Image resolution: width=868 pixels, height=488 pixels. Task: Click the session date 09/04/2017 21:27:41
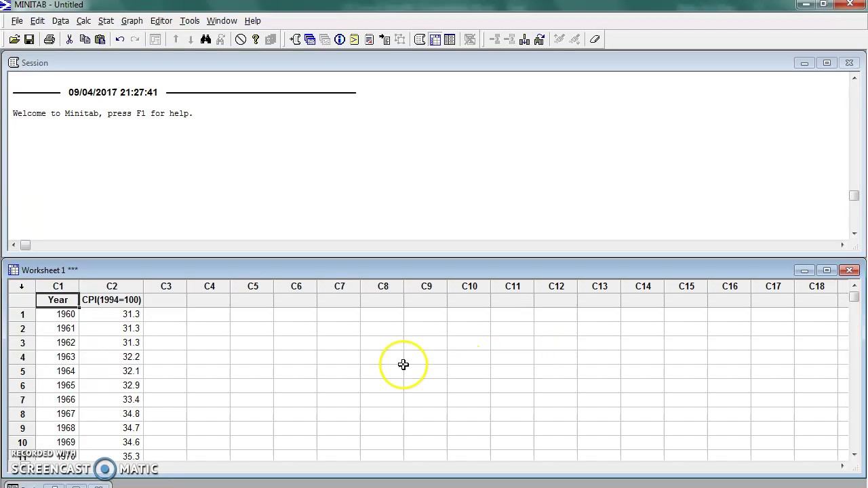113,92
